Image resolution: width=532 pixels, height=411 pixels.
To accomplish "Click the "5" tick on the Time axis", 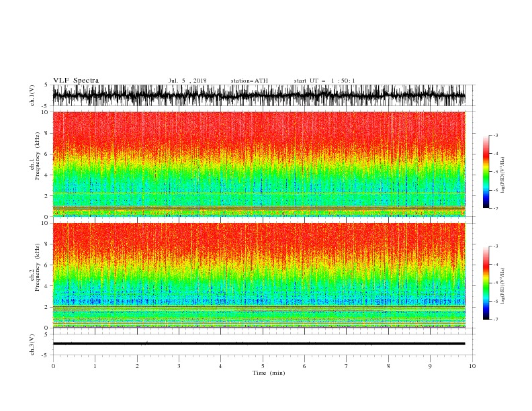I will coord(263,366).
